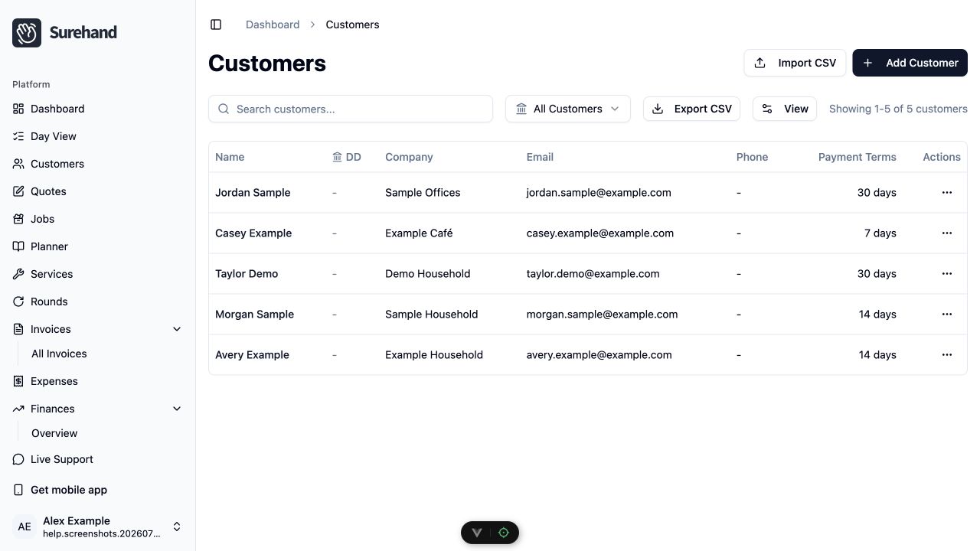The image size is (980, 551).
Task: Click the DD bank column header
Action: pyautogui.click(x=347, y=157)
